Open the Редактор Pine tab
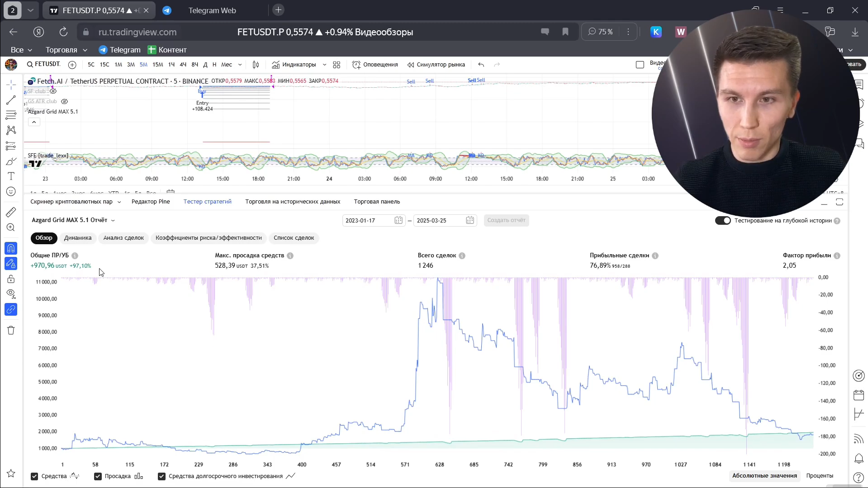 [x=151, y=202]
